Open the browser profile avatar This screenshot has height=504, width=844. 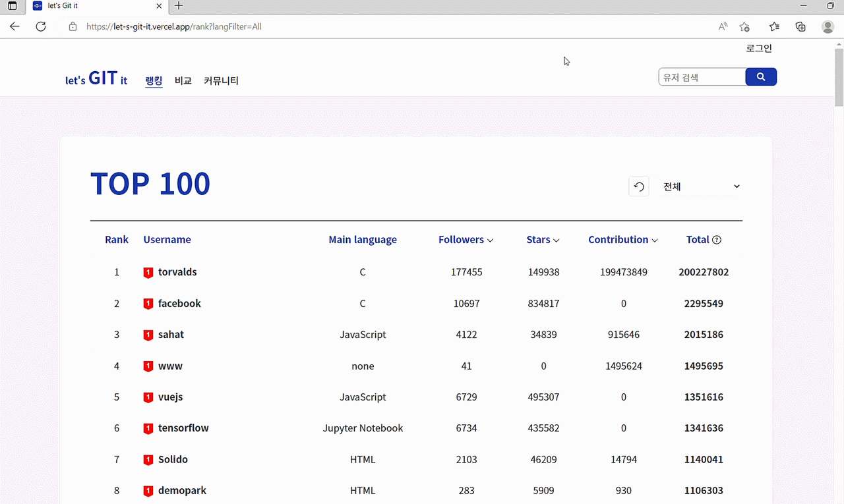pyautogui.click(x=828, y=26)
